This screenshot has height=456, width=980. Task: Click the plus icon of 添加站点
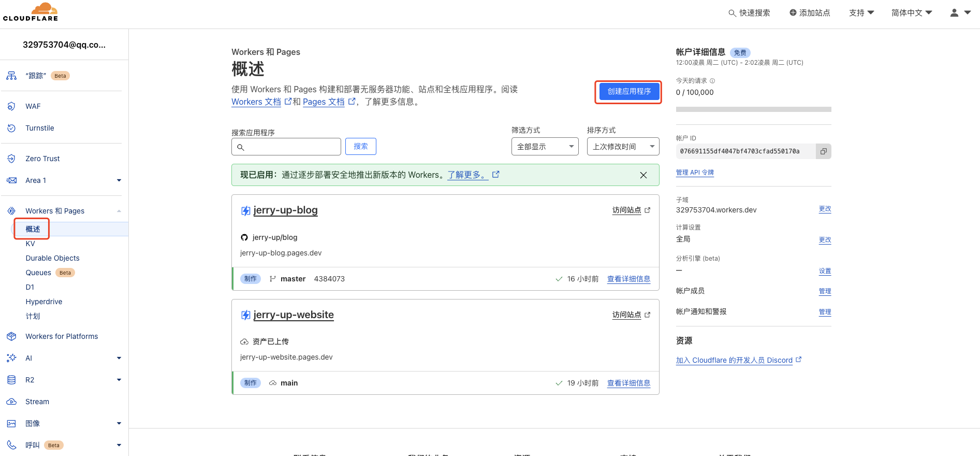(x=793, y=12)
